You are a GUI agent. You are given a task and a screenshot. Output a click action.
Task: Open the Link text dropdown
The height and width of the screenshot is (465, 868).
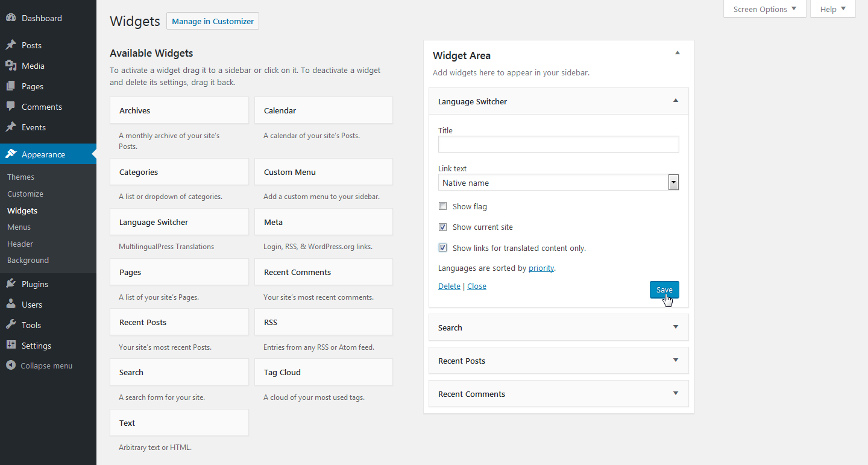click(673, 182)
